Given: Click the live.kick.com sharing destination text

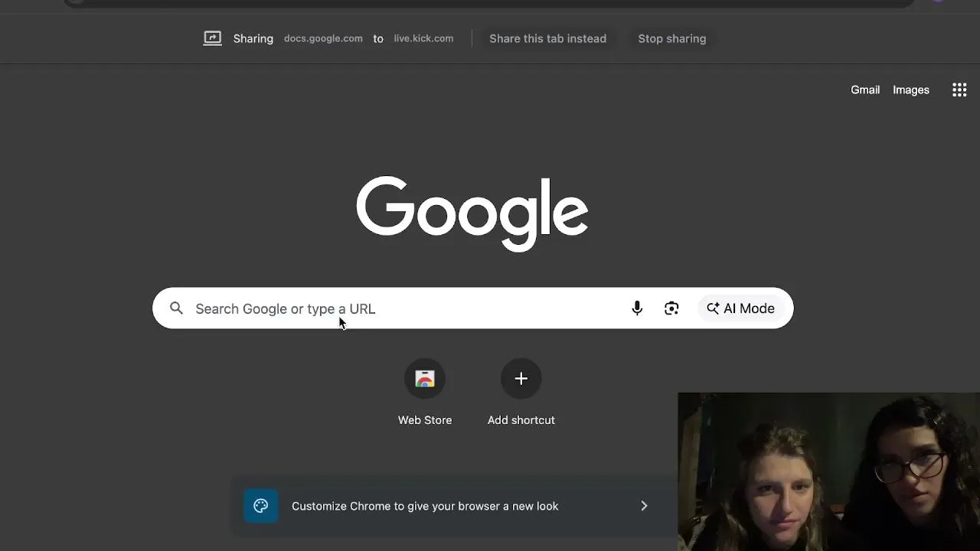Looking at the screenshot, I should tap(423, 38).
